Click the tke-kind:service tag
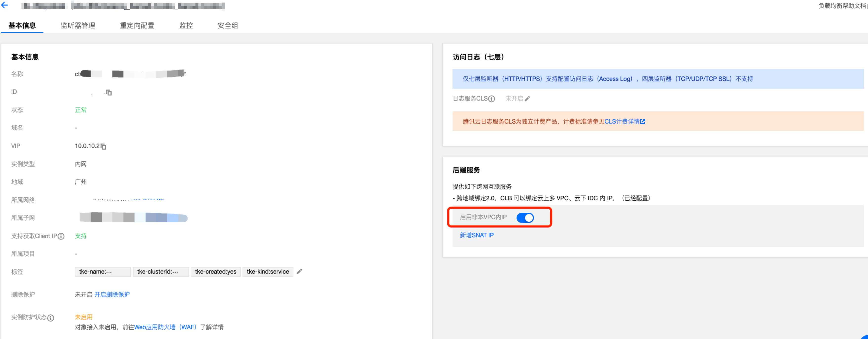The image size is (868, 339). [268, 272]
